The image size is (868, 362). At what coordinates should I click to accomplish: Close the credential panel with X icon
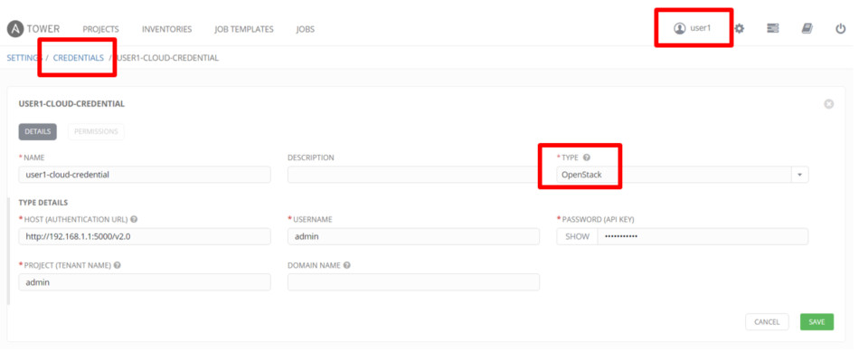click(x=829, y=104)
